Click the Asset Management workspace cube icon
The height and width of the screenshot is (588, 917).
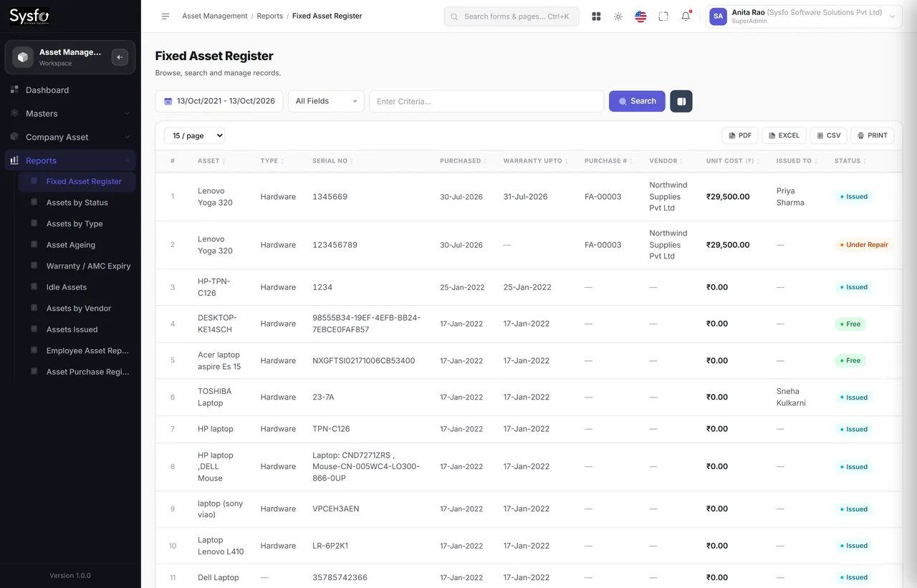pos(23,57)
